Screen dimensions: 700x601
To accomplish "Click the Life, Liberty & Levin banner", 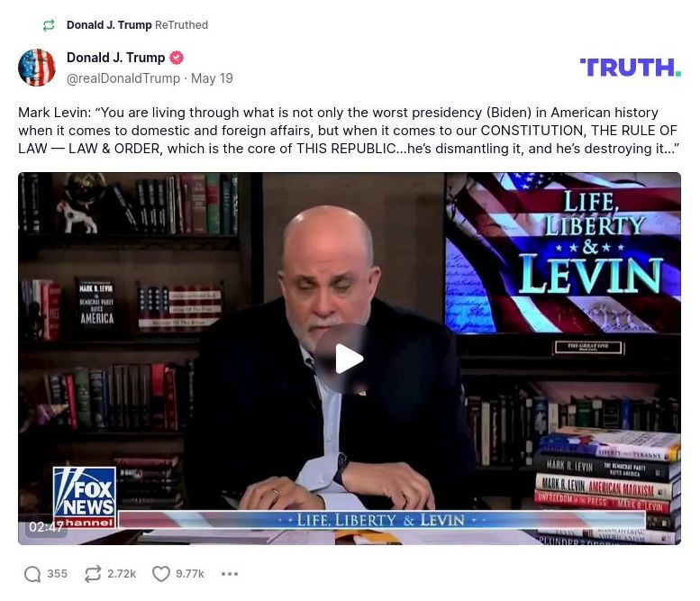I will pos(382,520).
